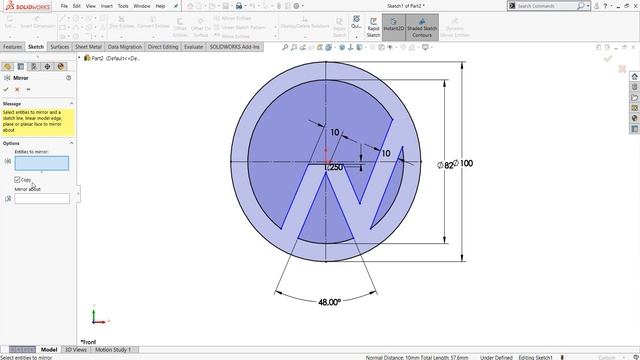Switch to the Data Migration tab
This screenshot has width=640, height=360.
coord(124,47)
